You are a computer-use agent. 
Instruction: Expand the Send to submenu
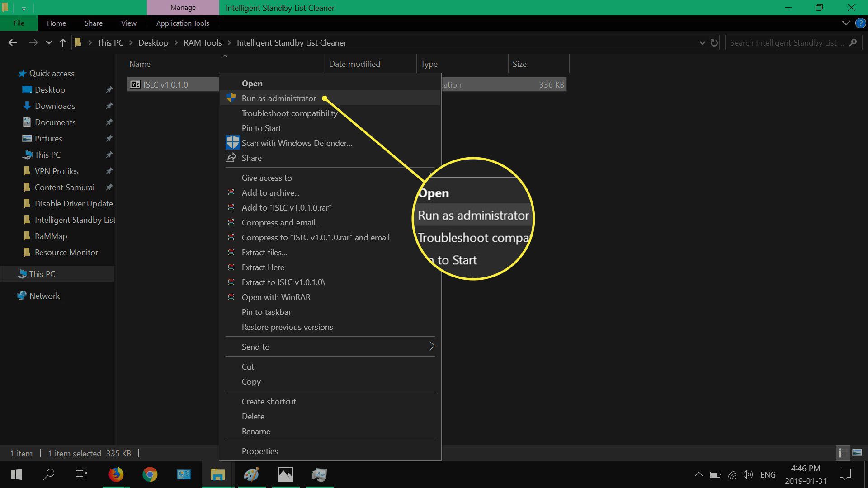point(330,347)
